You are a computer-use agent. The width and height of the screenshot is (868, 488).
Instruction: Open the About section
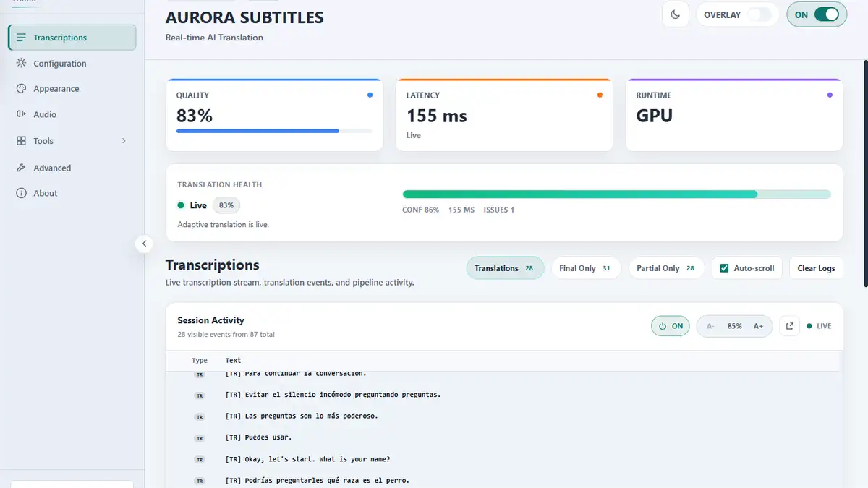click(x=72, y=193)
